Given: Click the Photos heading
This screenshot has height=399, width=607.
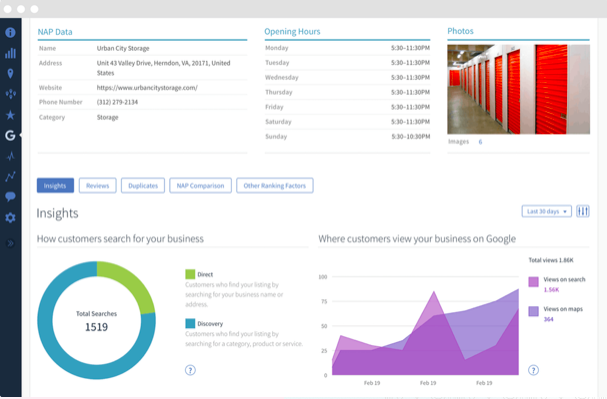Looking at the screenshot, I should 460,31.
